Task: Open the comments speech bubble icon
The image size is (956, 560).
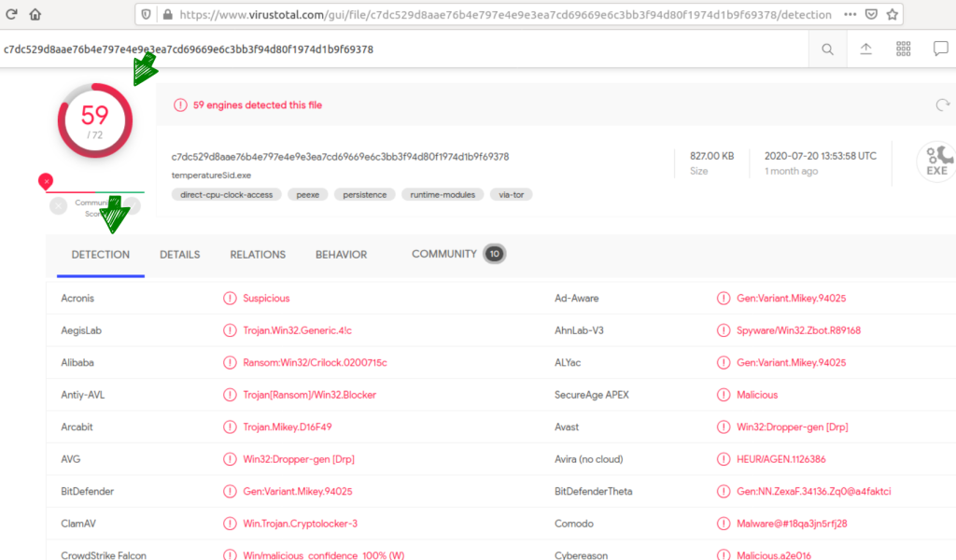Action: tap(940, 49)
